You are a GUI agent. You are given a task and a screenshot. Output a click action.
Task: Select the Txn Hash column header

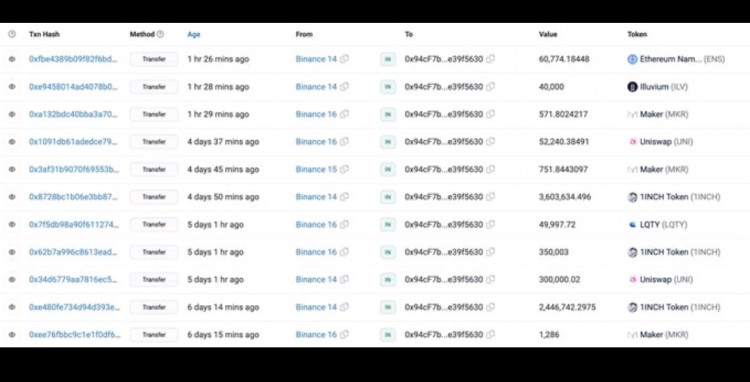[x=44, y=34]
